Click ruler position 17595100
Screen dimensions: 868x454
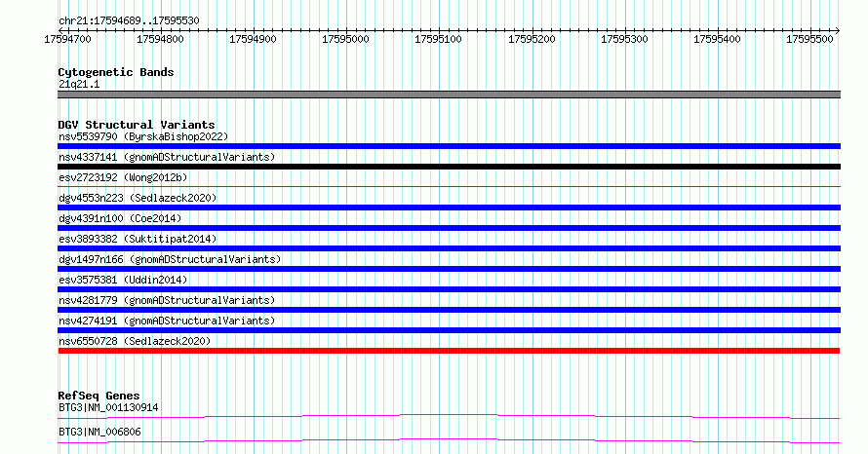pos(439,39)
